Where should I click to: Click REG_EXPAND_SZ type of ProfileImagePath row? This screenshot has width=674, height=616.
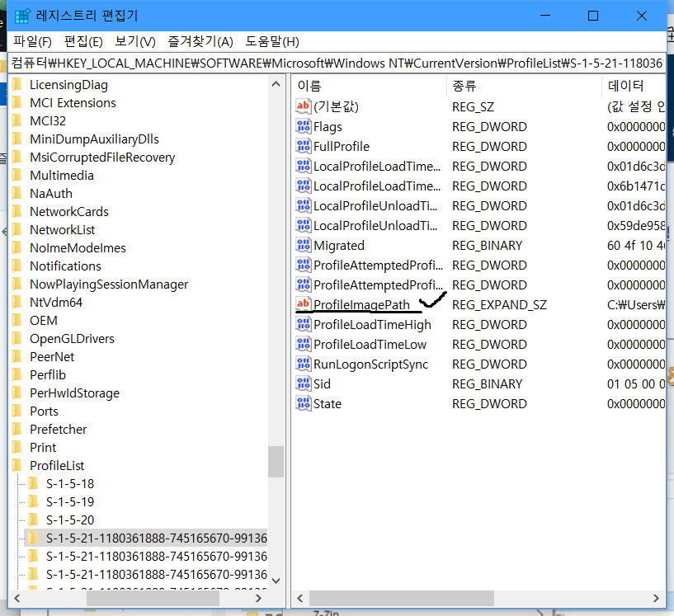[x=499, y=304]
